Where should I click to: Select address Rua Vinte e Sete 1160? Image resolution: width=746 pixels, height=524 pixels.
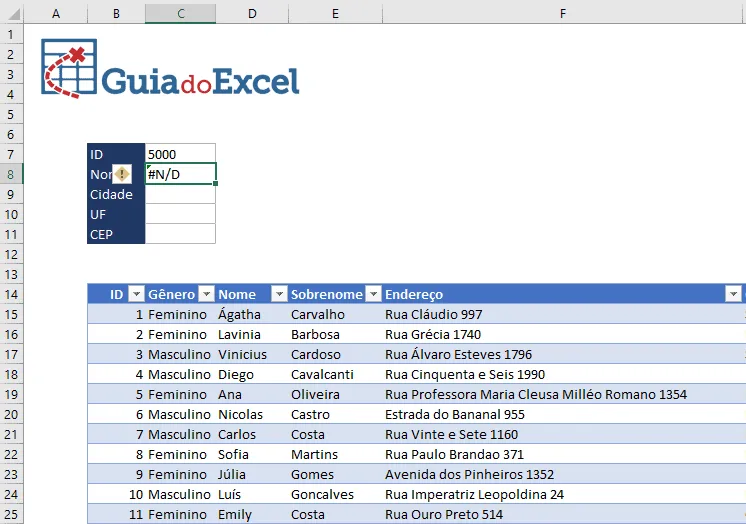point(563,434)
